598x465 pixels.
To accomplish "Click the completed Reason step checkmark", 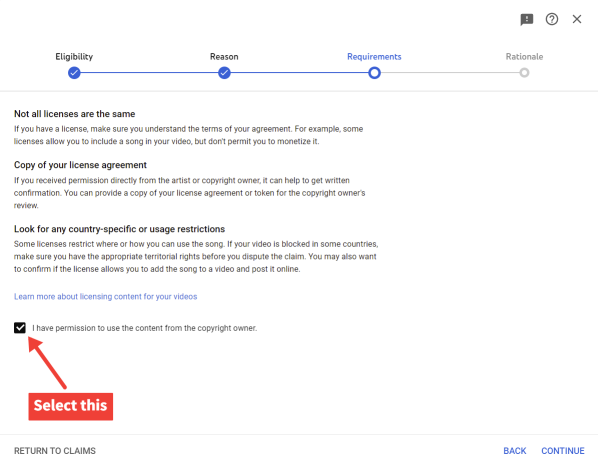I will [x=224, y=72].
